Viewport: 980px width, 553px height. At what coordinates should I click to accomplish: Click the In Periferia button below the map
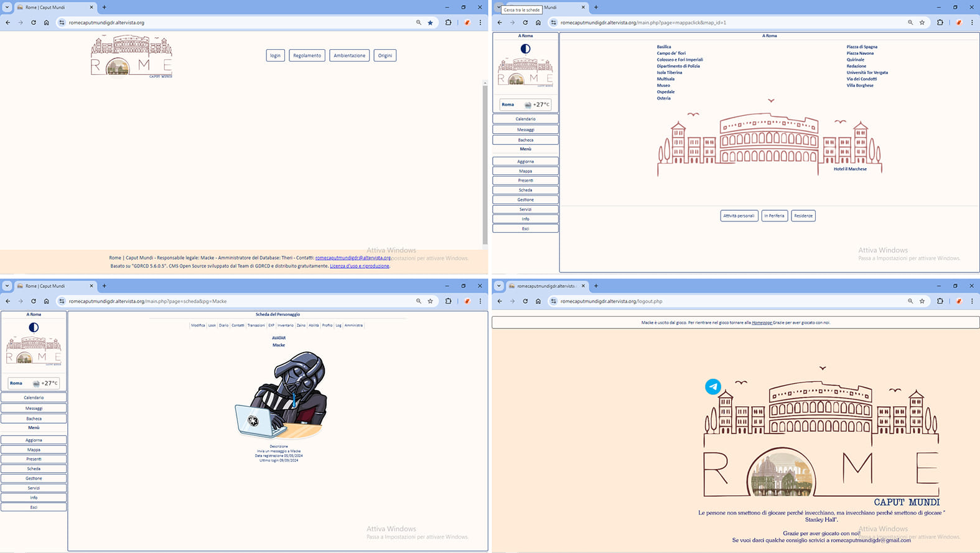(775, 216)
